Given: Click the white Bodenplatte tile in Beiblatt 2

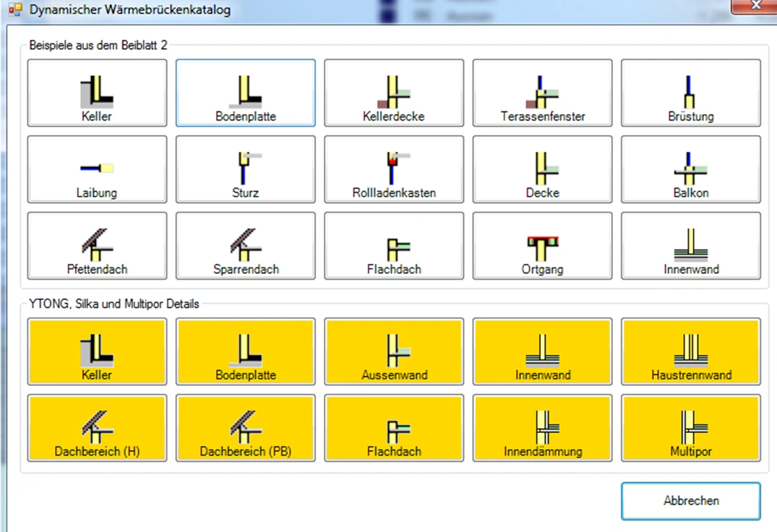Looking at the screenshot, I should click(246, 93).
